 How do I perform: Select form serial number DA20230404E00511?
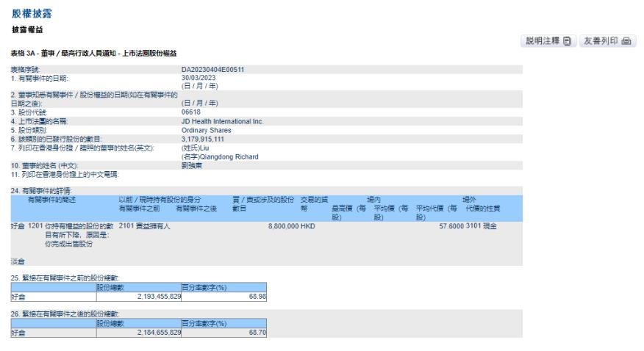212,69
